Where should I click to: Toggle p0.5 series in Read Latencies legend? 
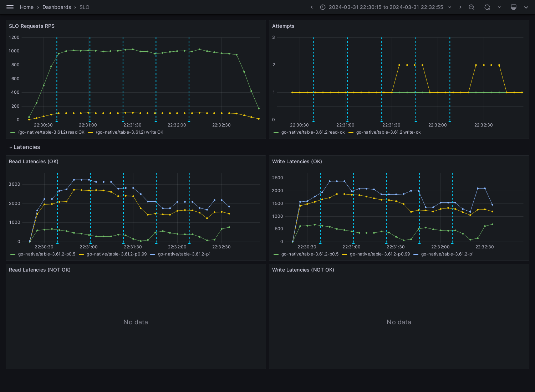tap(47, 254)
